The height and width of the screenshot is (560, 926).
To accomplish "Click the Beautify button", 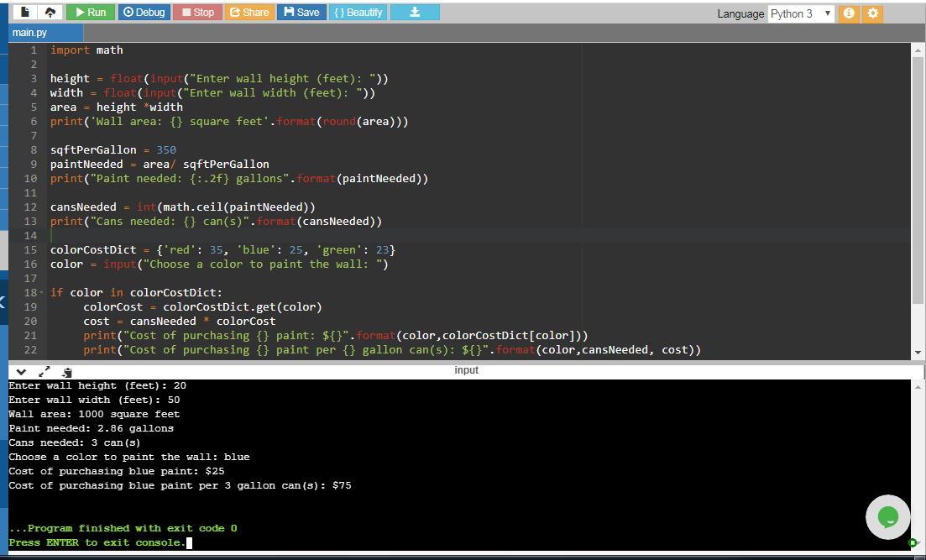I will [358, 13].
